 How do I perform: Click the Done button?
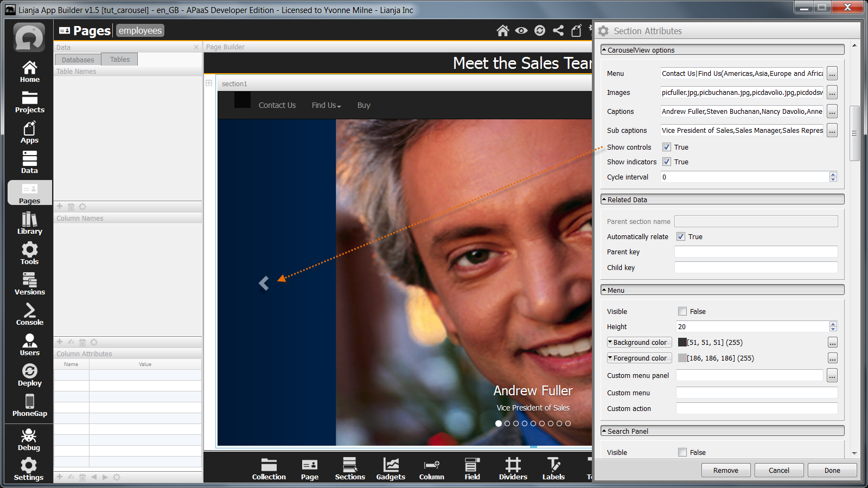pyautogui.click(x=832, y=470)
